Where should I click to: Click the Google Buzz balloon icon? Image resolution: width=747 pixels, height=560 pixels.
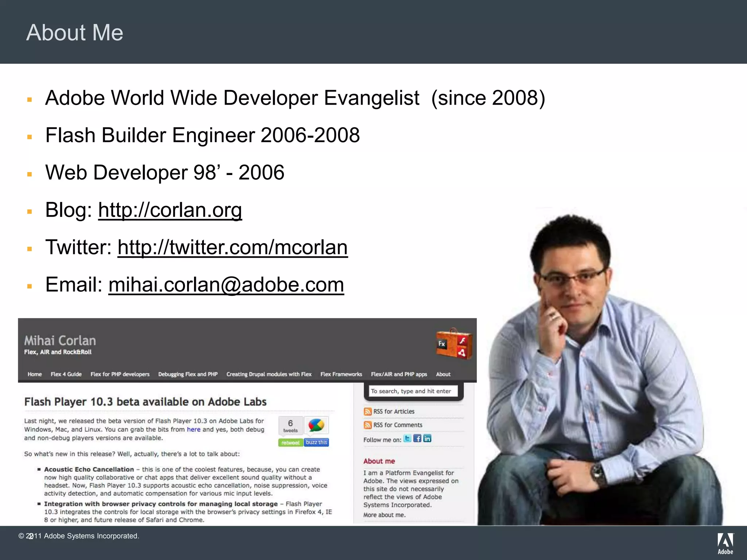(316, 425)
